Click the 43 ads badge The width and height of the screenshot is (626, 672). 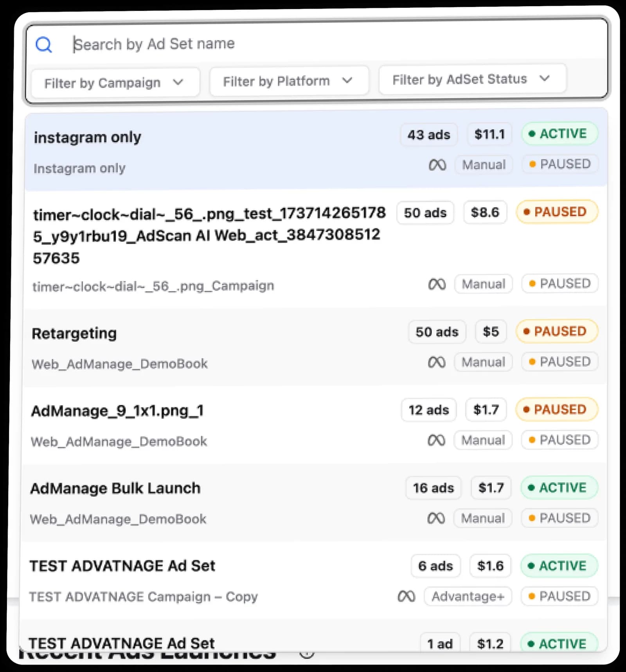point(429,135)
